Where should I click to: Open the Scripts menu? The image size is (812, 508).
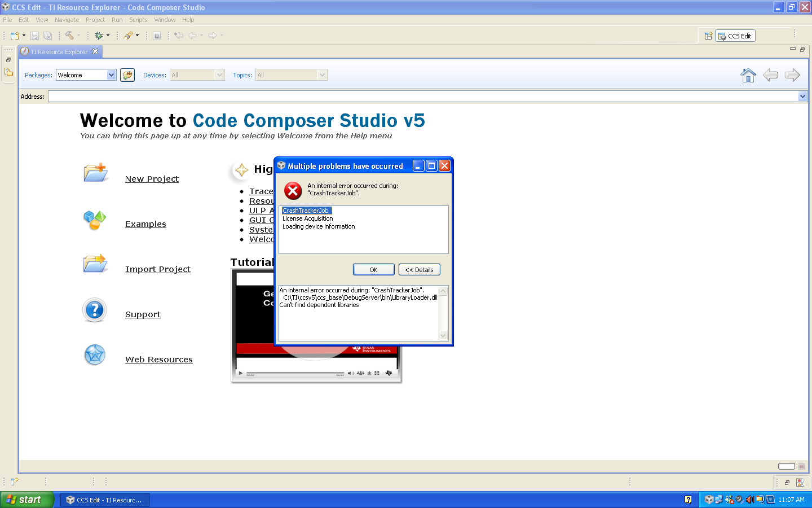point(138,20)
